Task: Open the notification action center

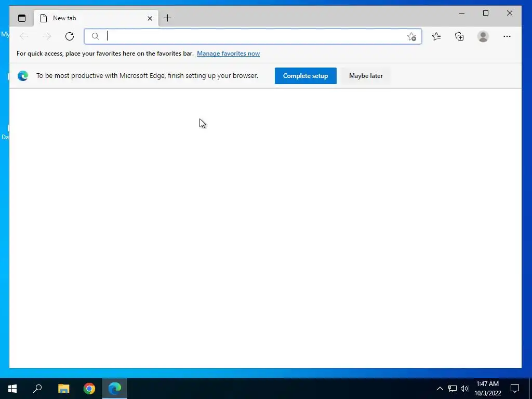Action: 515,389
